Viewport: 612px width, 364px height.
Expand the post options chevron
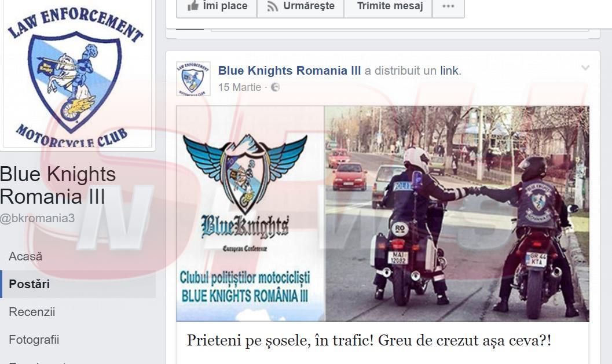point(585,68)
